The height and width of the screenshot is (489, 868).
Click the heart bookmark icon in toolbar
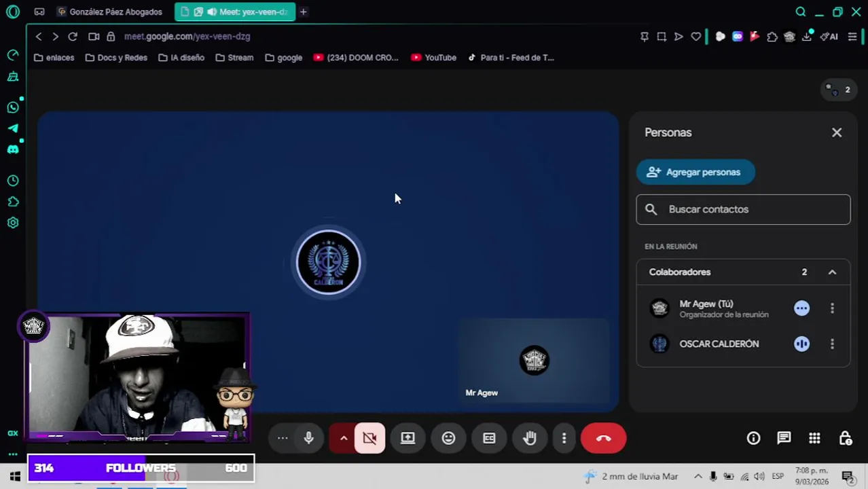point(696,37)
